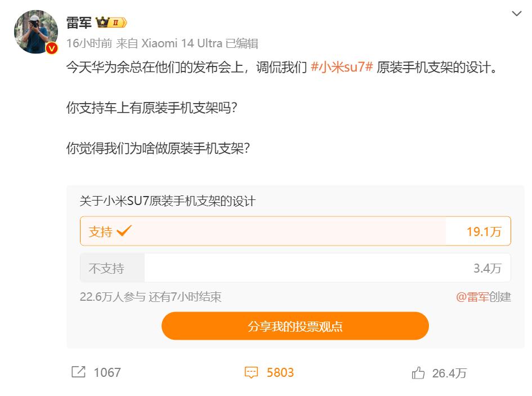This screenshot has width=532, height=396.
Task: Click the 5803 comment count
Action: [280, 372]
